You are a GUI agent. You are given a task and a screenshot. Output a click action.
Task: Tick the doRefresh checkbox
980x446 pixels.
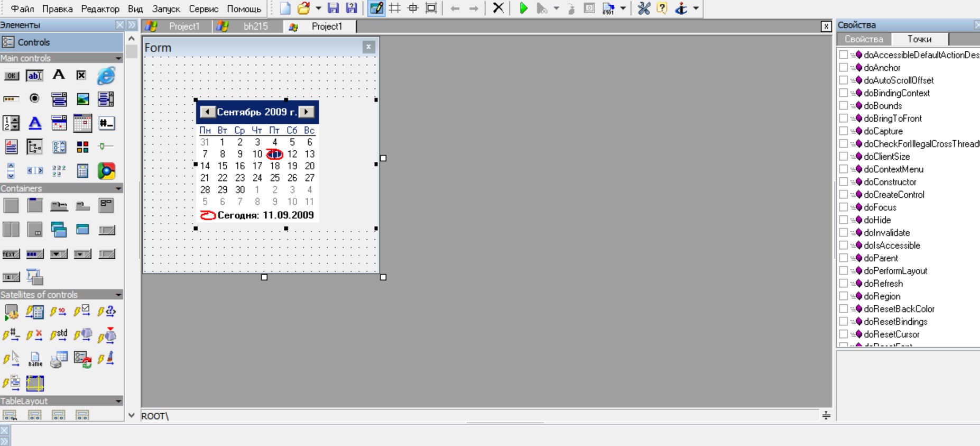[844, 284]
